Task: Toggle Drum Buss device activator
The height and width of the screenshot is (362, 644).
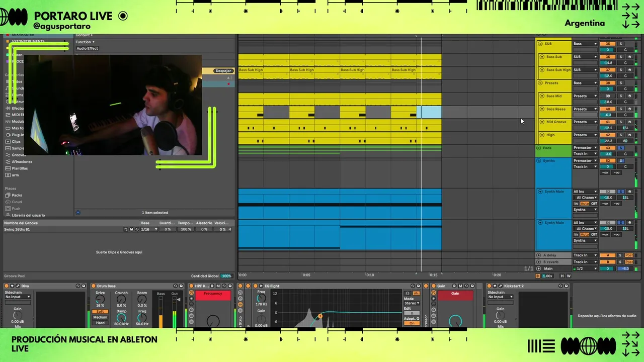Action: (x=93, y=286)
